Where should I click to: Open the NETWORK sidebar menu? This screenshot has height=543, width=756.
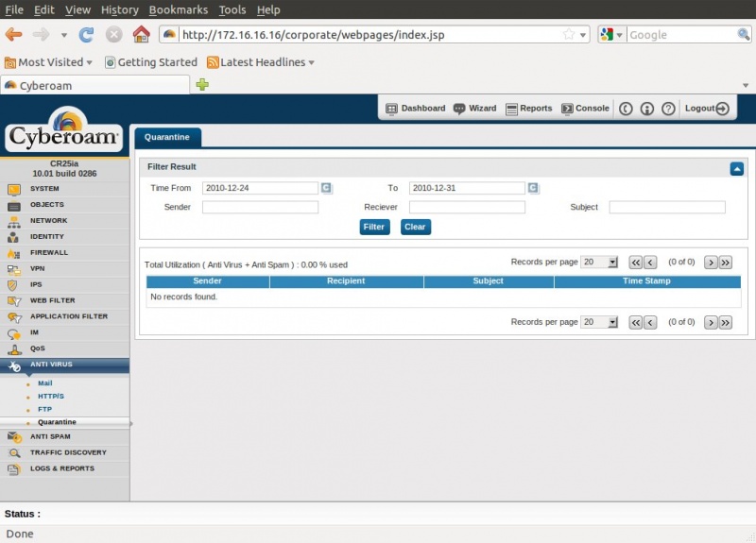(x=64, y=221)
